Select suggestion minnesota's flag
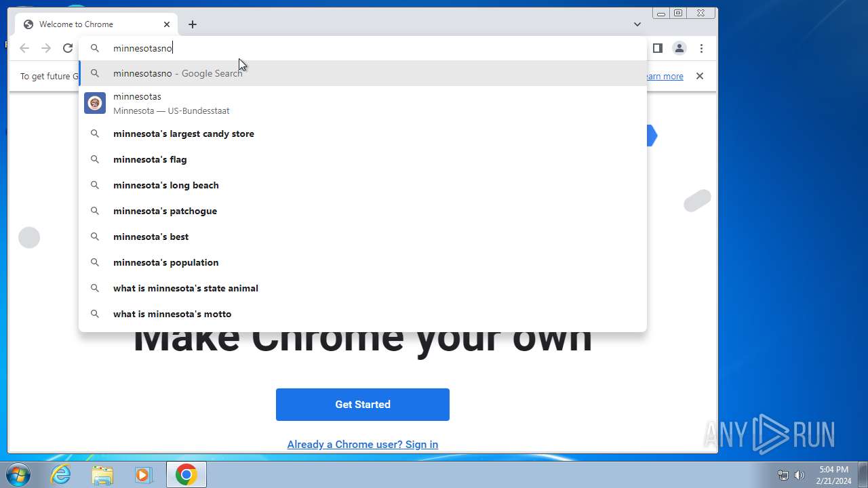The image size is (868, 488). [363, 159]
